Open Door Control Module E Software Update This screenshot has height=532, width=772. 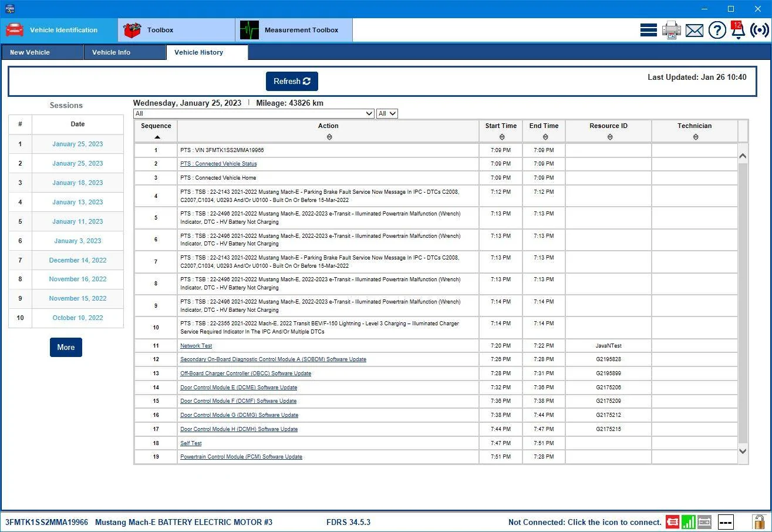pyautogui.click(x=238, y=388)
